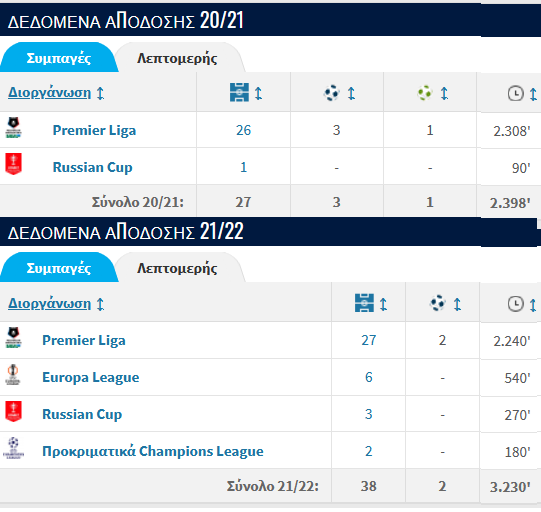Sort 20/21 table by Διοργάνωση arrow

(100, 93)
